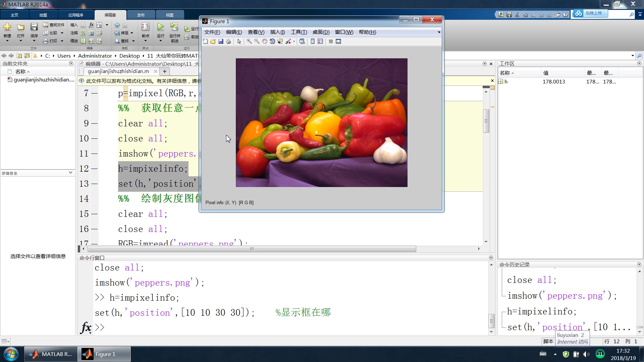Screen dimensions: 644x362
Task: Open the Current Folder panel actions menu
Action: pyautogui.click(x=71, y=63)
